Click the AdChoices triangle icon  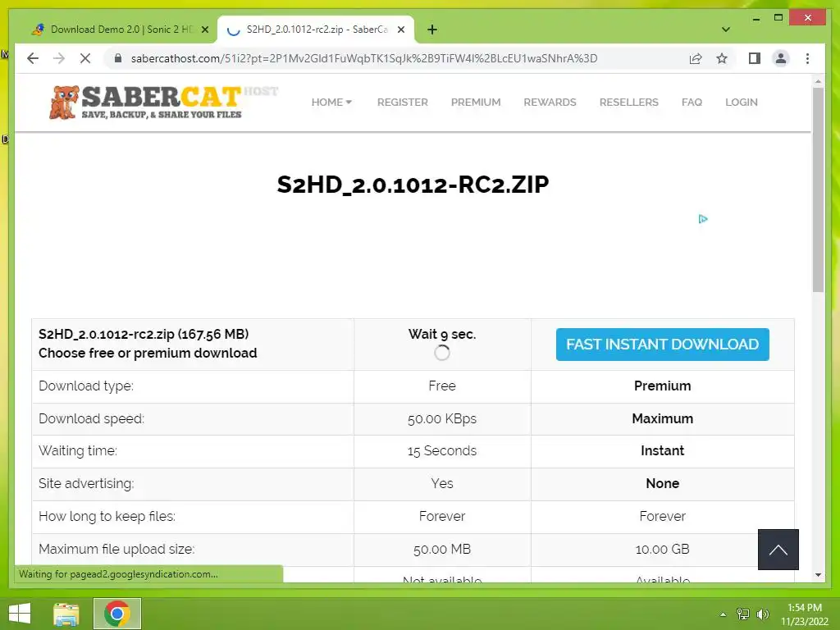703,218
